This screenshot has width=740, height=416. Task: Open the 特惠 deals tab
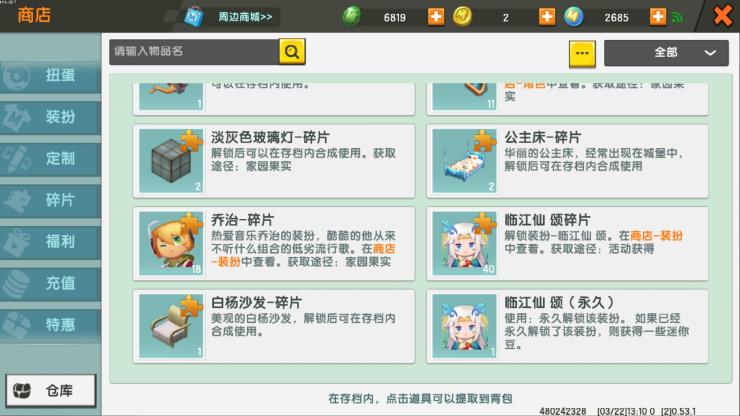(x=50, y=325)
